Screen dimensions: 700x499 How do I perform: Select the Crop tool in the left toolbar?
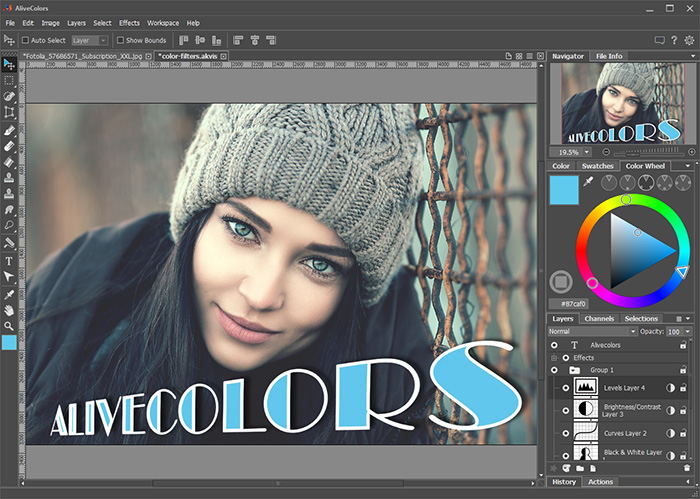point(9,112)
